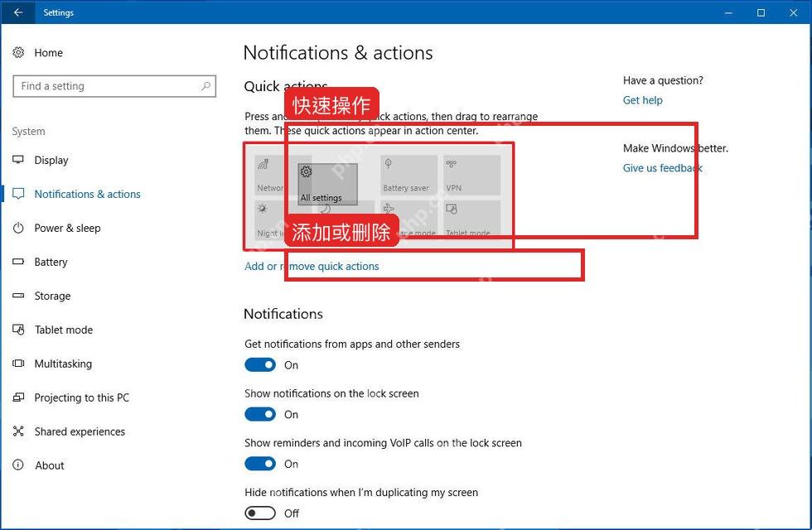Focus the Find a setting search field
The image size is (812, 530).
coord(114,86)
